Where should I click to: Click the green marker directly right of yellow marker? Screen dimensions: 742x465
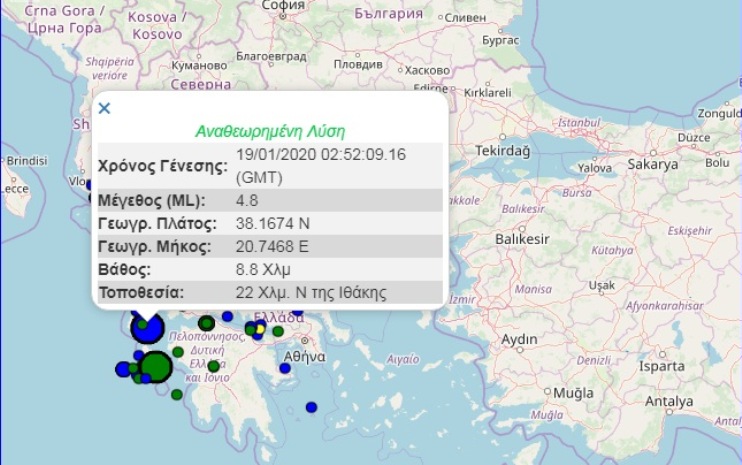278,331
